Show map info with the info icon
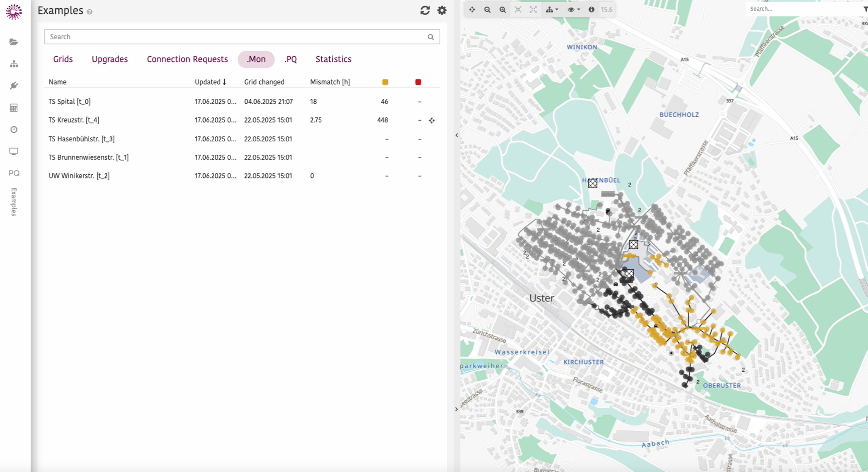Image resolution: width=868 pixels, height=472 pixels. 591,9
